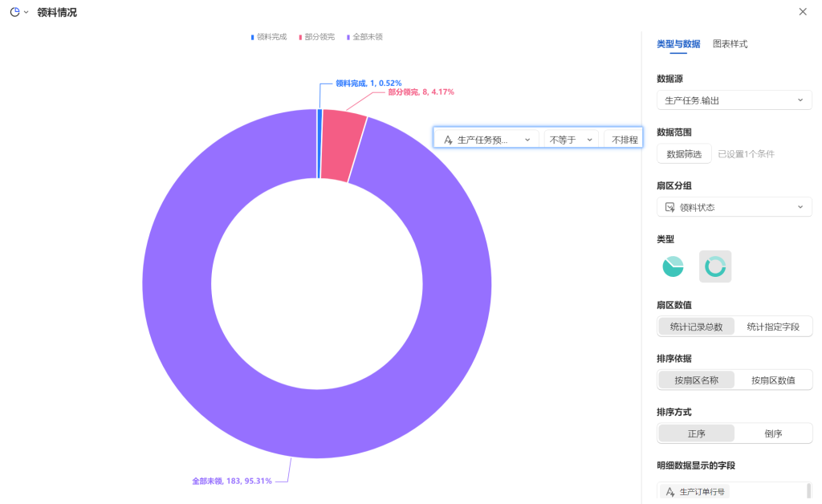Click the purple 全部未领 donut segment

tap(316, 423)
